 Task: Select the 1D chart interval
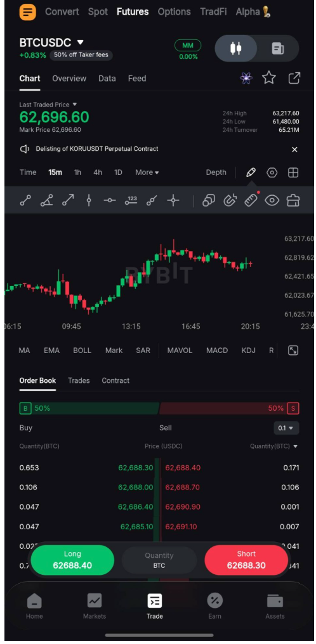pyautogui.click(x=118, y=172)
